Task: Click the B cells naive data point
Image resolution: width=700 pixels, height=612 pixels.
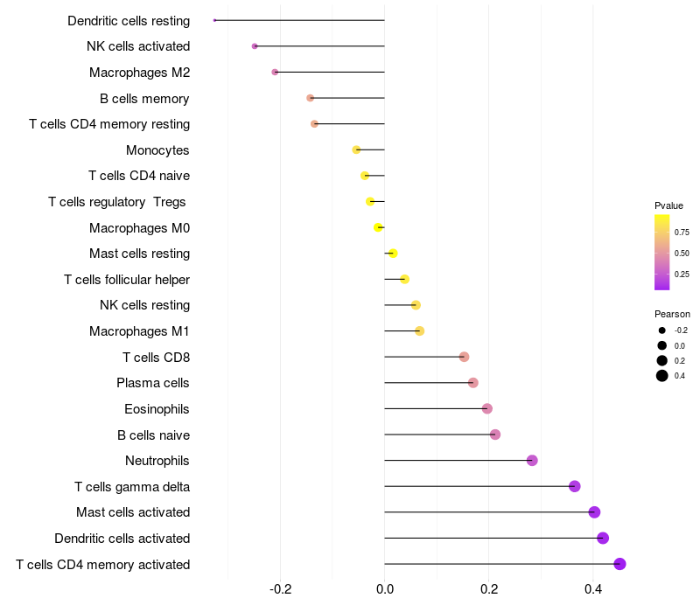Action: (x=495, y=435)
